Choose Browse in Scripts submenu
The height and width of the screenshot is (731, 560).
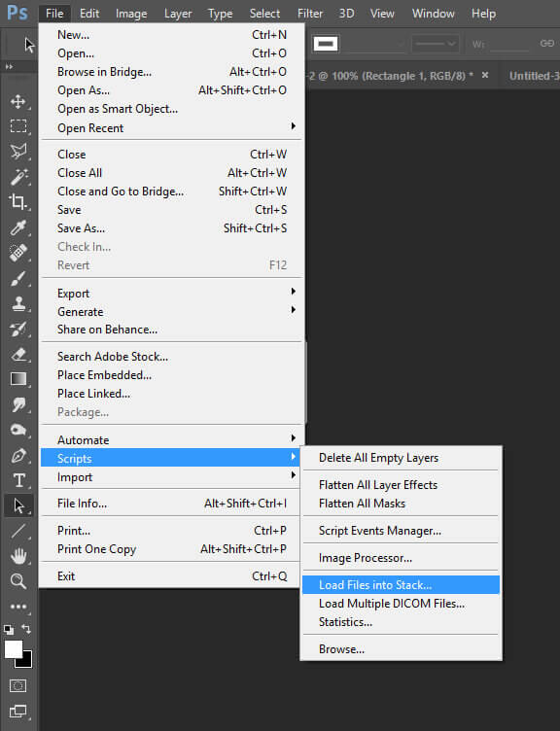pyautogui.click(x=401, y=649)
